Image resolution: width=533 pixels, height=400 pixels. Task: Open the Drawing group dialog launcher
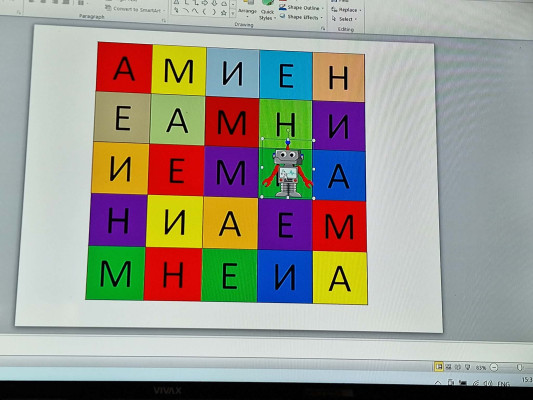point(323,29)
